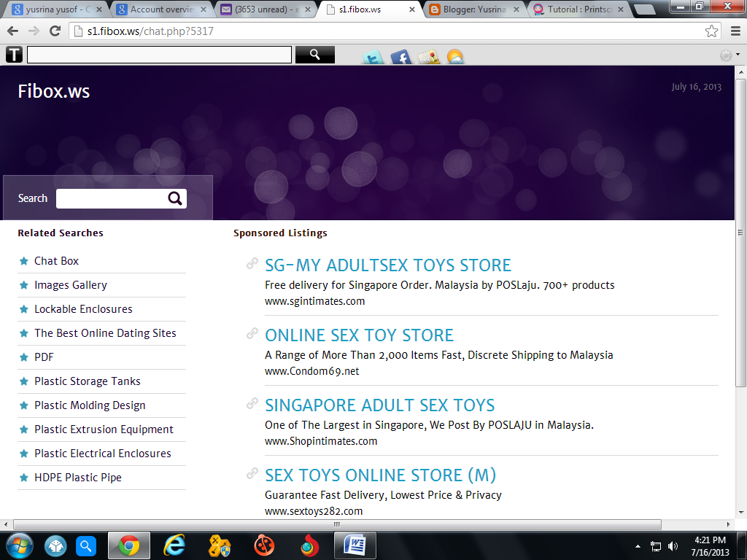Open the volume speaker tray icon

[673, 546]
